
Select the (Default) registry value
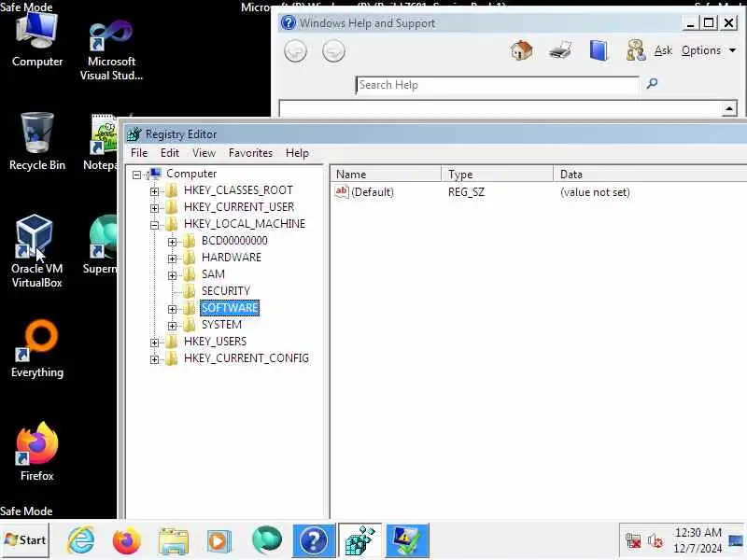(x=372, y=192)
